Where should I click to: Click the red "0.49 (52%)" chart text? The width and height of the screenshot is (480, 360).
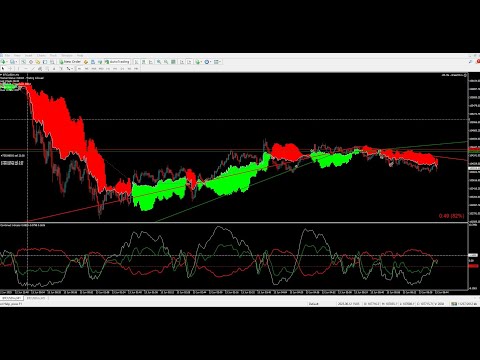pos(451,216)
